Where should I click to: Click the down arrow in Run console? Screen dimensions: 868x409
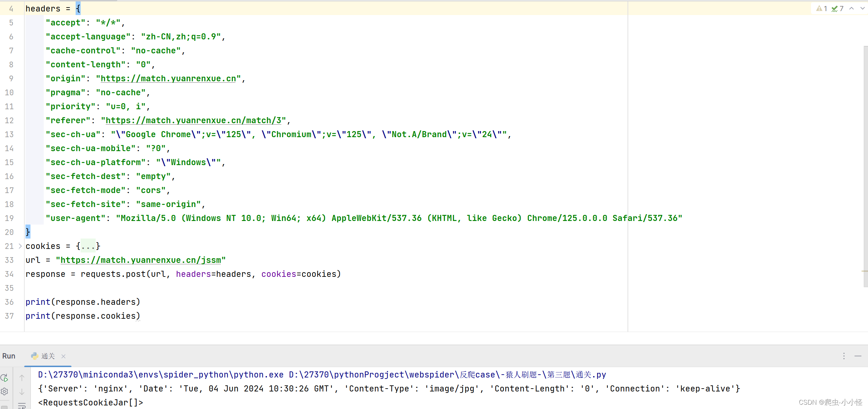(x=22, y=392)
